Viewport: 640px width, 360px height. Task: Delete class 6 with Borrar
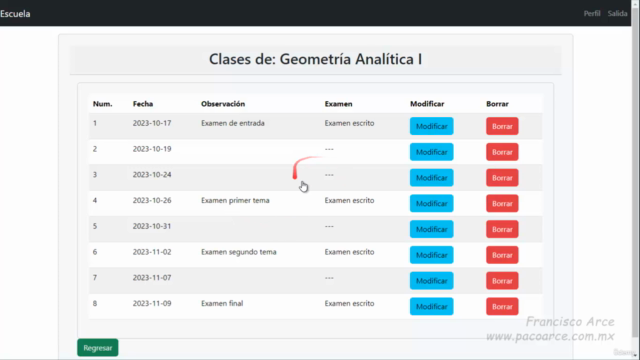click(502, 255)
